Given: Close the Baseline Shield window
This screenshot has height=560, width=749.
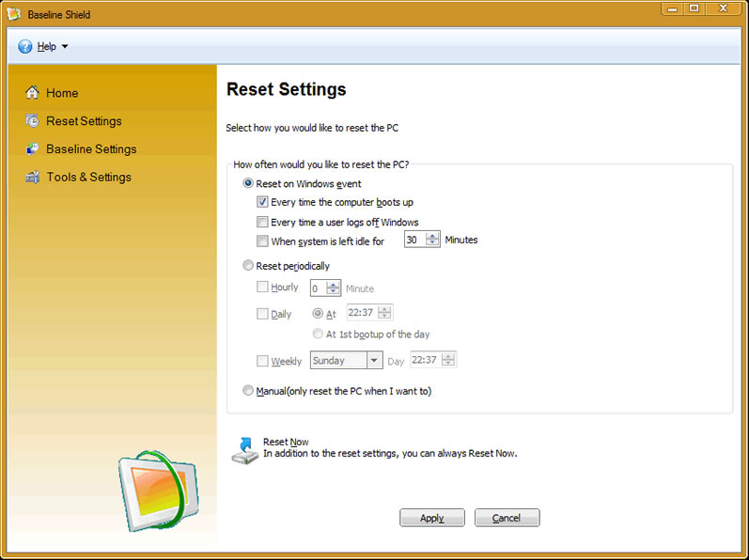Looking at the screenshot, I should pos(724,8).
